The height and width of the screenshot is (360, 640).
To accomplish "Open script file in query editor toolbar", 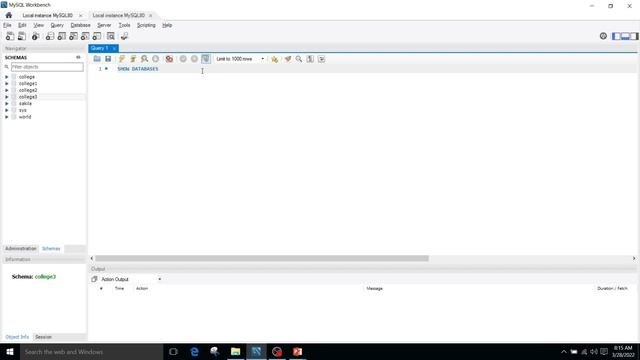I will click(97, 59).
